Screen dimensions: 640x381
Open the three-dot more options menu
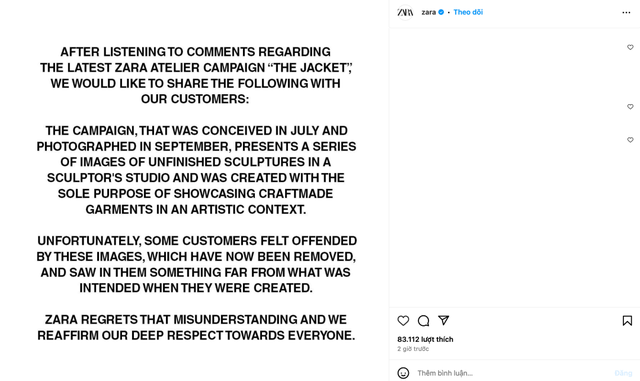626,13
